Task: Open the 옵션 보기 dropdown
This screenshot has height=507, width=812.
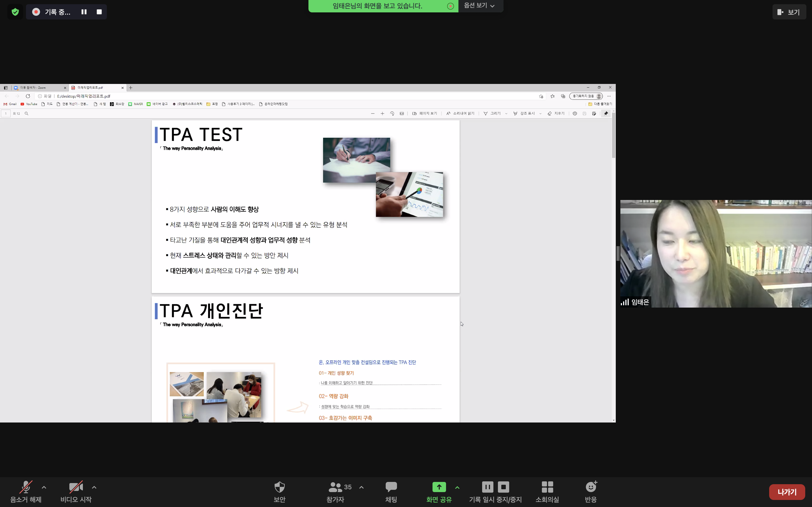Action: (479, 6)
